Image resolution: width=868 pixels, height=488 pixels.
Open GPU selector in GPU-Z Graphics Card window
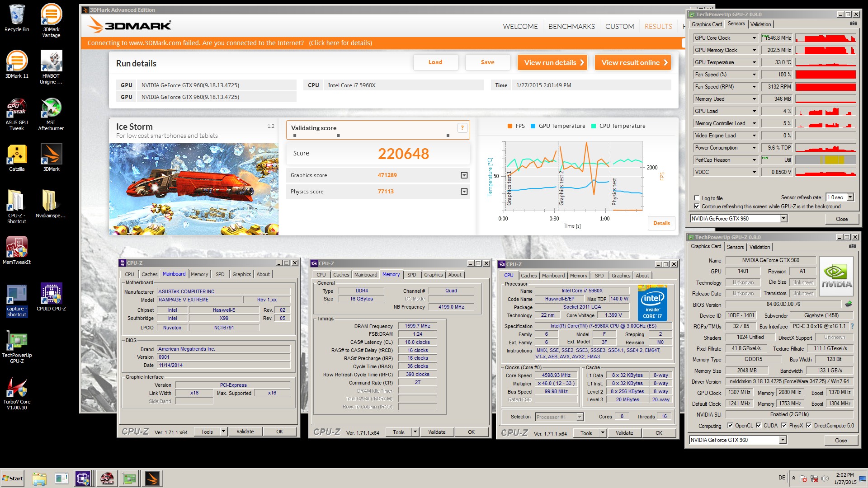pos(783,440)
